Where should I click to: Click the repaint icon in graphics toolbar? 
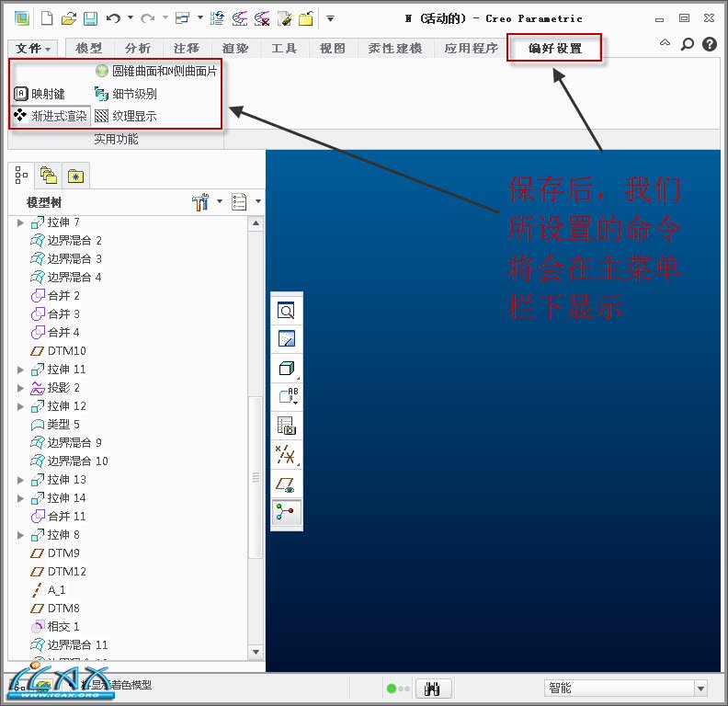(x=287, y=339)
